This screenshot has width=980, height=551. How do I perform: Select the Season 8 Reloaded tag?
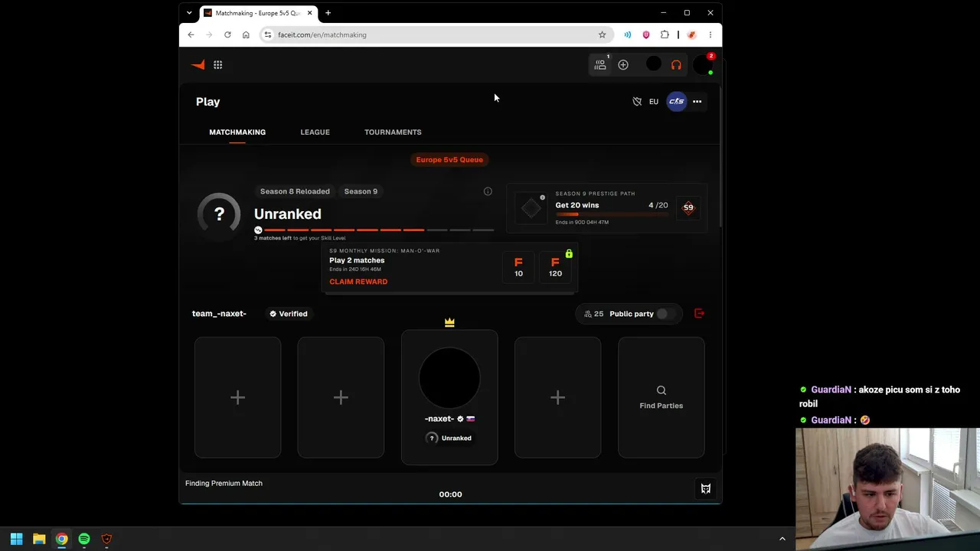point(295,191)
